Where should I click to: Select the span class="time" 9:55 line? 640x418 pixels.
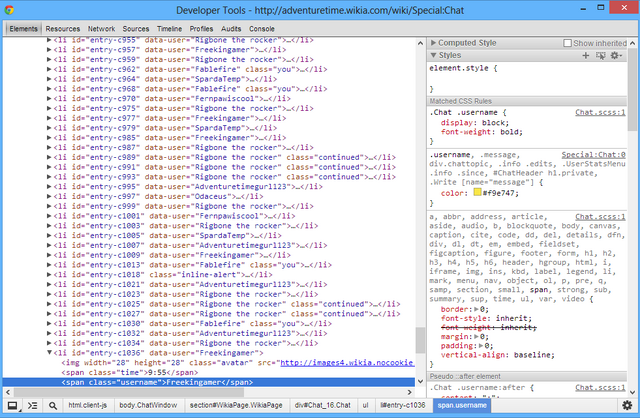click(130, 373)
